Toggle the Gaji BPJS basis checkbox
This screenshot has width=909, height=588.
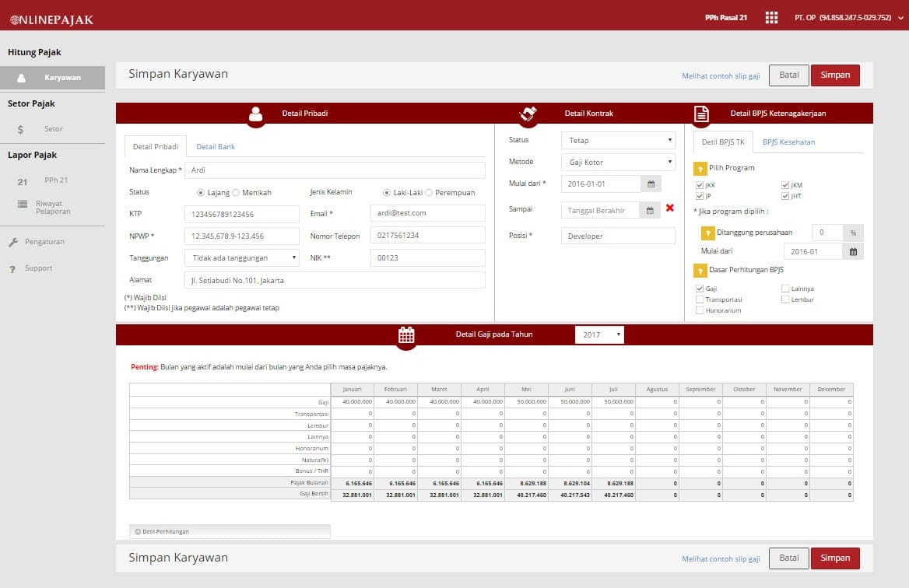pyautogui.click(x=700, y=289)
